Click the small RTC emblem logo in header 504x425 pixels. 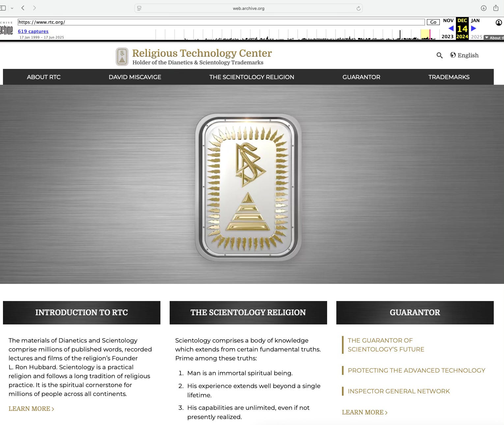click(x=122, y=56)
